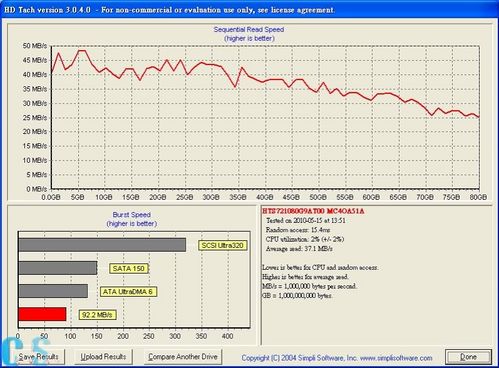Image resolution: width=499 pixels, height=368 pixels.
Task: Click the Burst Speed chart title
Action: pos(132,215)
